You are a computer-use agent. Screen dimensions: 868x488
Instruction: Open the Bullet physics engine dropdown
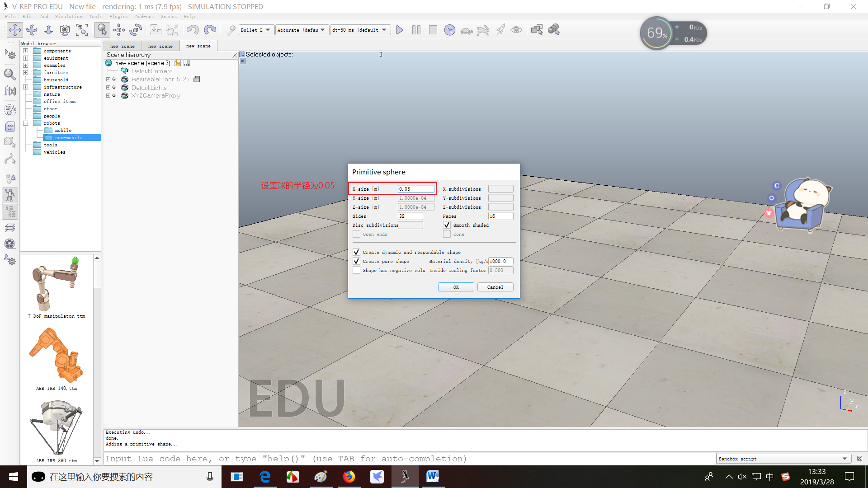(256, 30)
